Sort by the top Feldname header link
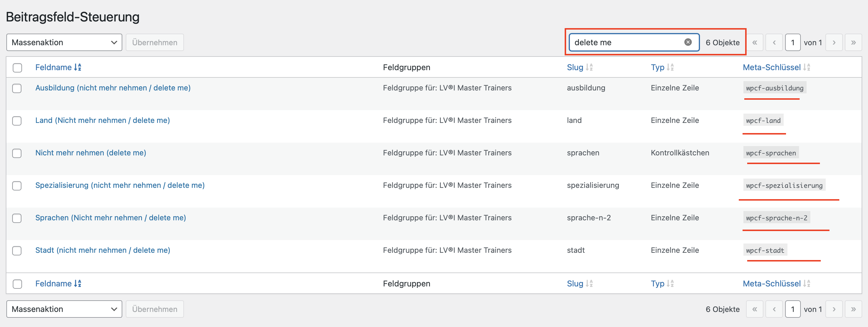 click(x=54, y=68)
